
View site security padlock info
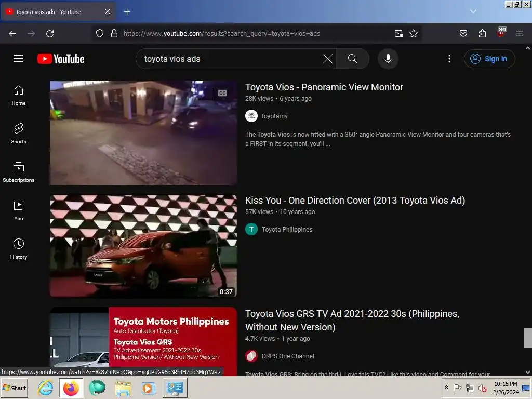click(114, 34)
